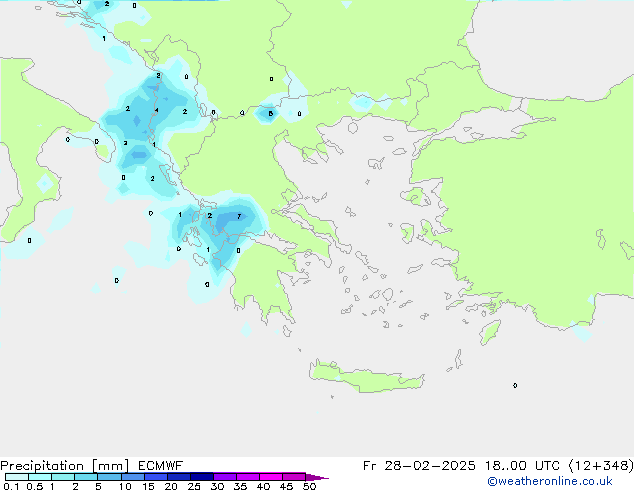
Task: Click the legend label '35'
Action: coord(240,486)
